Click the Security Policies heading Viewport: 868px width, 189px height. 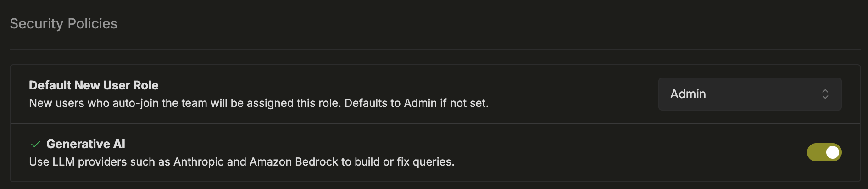pos(63,23)
